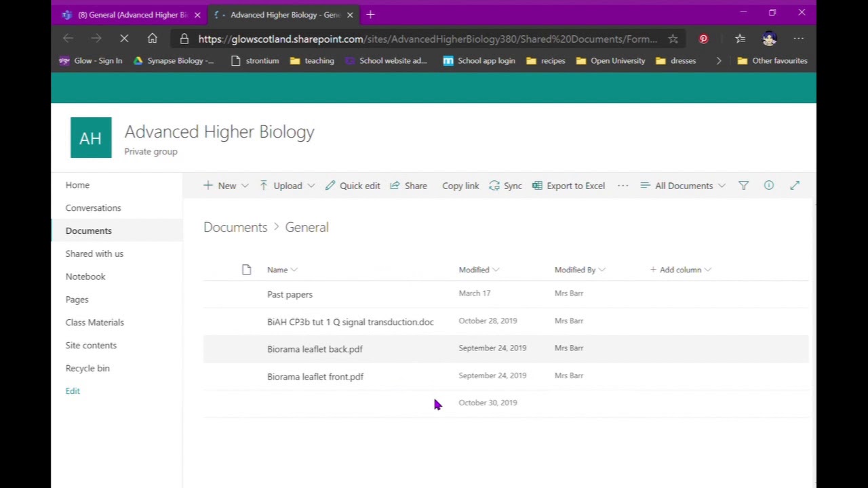Open the Modified column header menu
The height and width of the screenshot is (488, 868).
coord(479,270)
